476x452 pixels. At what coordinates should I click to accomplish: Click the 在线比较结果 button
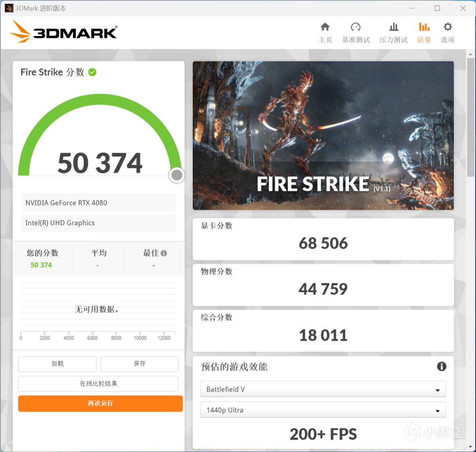point(98,384)
